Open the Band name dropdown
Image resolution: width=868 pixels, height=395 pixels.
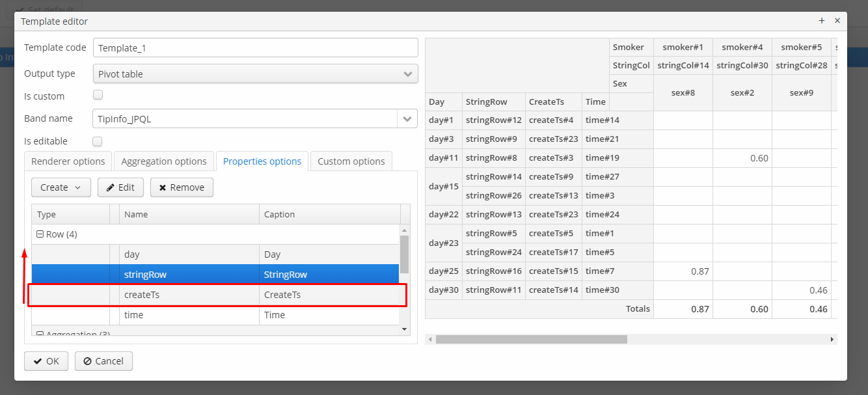coord(409,118)
